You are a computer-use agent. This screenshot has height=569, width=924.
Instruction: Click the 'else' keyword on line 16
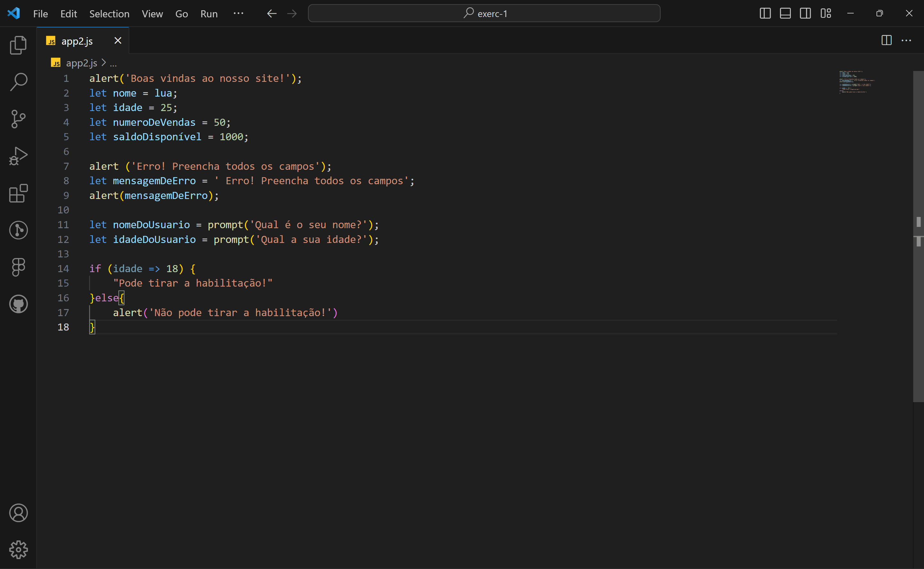[107, 298]
